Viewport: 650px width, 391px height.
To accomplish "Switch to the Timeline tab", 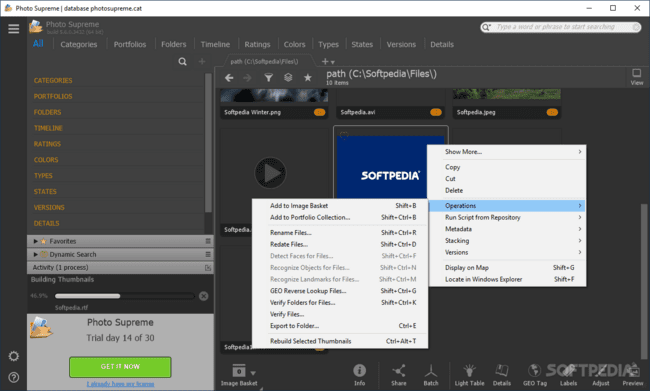I will [215, 44].
